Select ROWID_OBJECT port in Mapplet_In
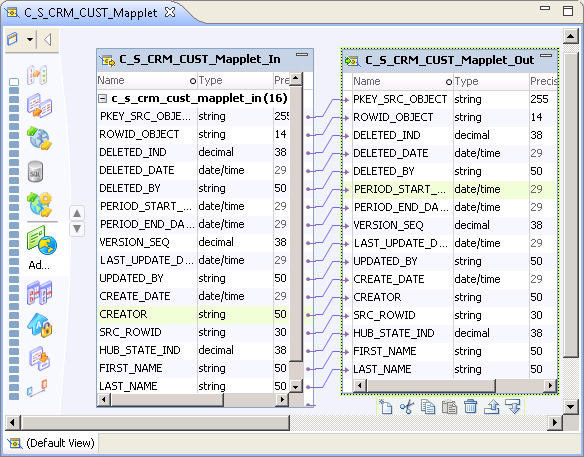This screenshot has width=584, height=457. (193, 134)
